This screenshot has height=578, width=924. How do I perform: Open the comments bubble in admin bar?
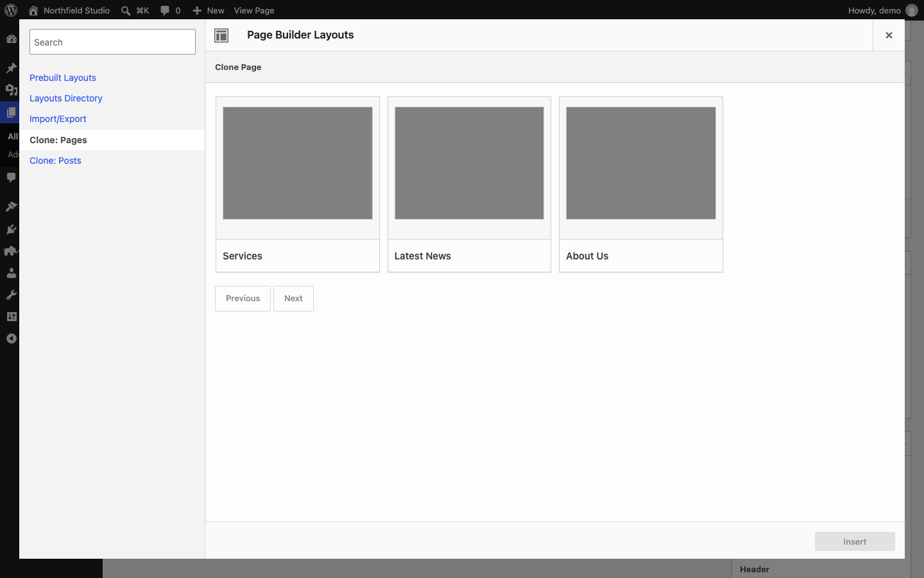[x=165, y=10]
